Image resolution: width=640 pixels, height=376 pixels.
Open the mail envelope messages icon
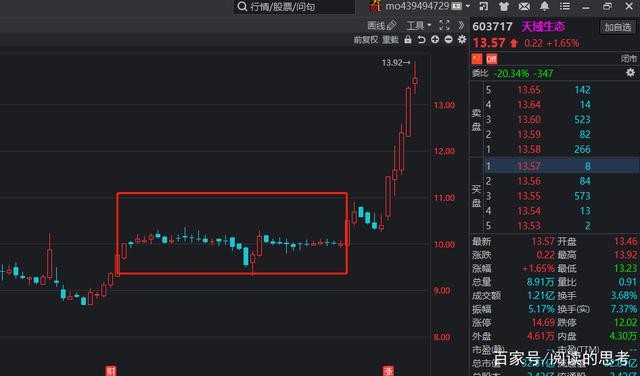click(x=524, y=6)
